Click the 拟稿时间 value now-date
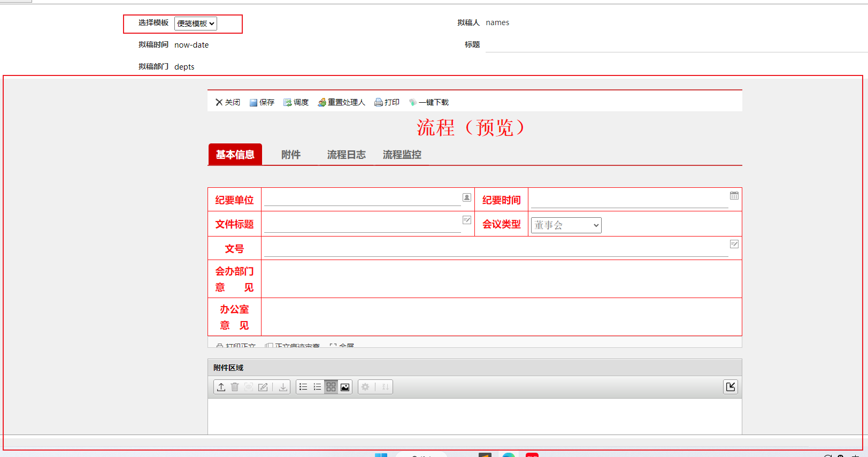Viewport: 868px width, 457px height. pos(191,45)
